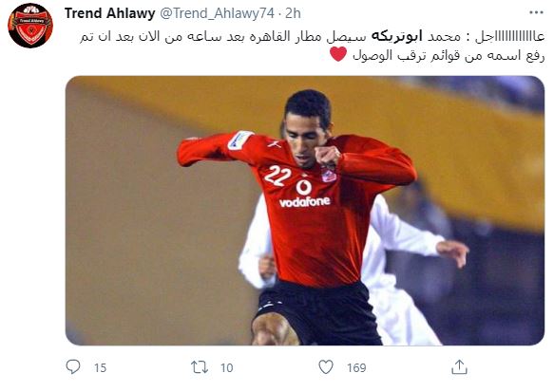
Task: Click the عاجل opening word of the tweet
Action: pos(508,37)
